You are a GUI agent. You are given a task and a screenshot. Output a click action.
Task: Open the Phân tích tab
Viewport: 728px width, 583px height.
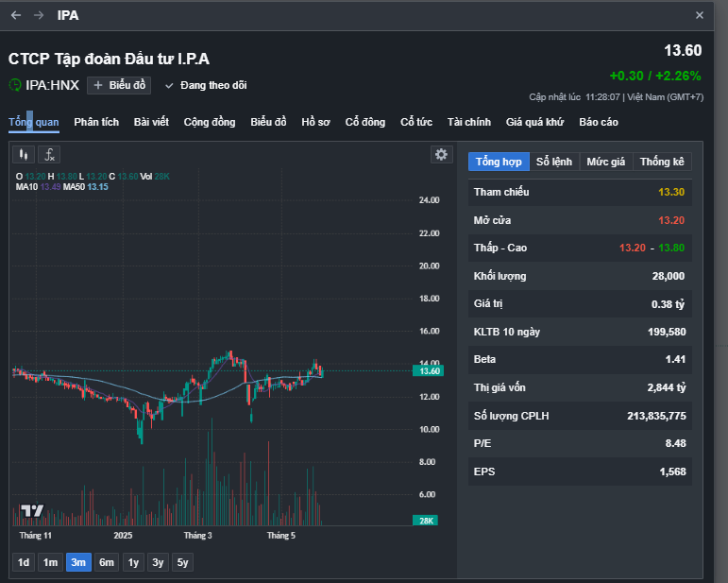click(x=96, y=122)
